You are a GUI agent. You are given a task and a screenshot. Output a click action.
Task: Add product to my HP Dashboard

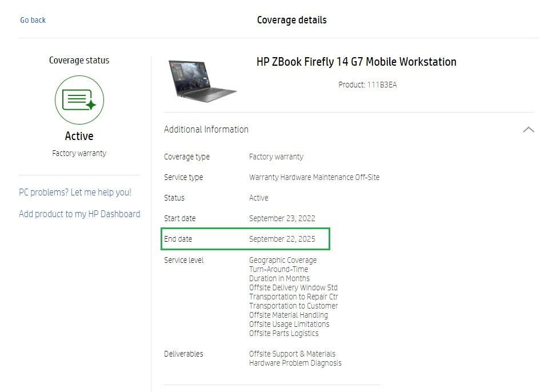(x=79, y=214)
